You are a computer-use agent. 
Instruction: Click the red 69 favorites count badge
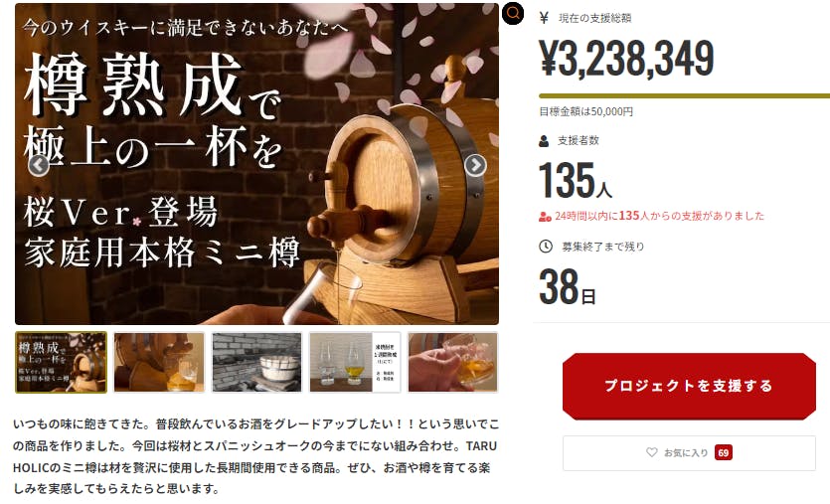pos(723,453)
